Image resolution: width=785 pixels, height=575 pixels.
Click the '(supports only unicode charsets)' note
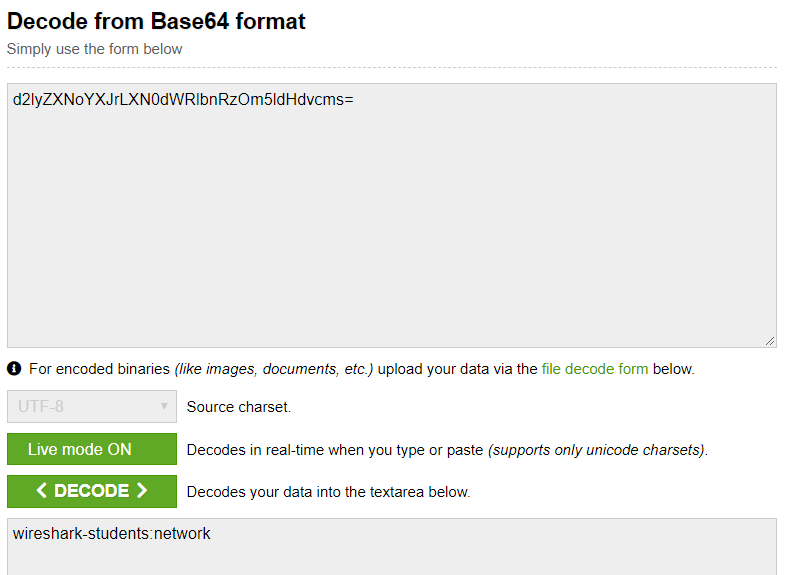coord(596,450)
